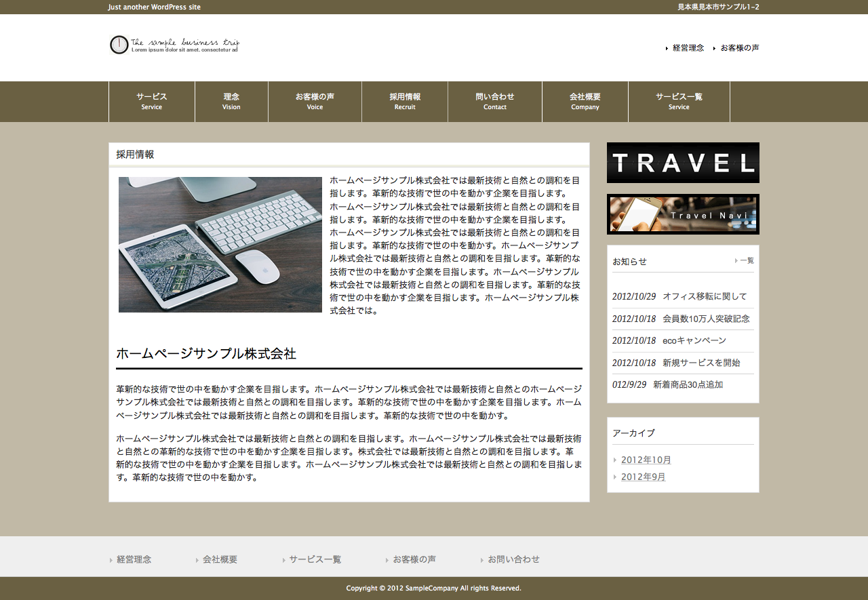Click the 見本県見本市サンプル1-2 address text
Viewport: 868px width, 600px height.
point(718,7)
